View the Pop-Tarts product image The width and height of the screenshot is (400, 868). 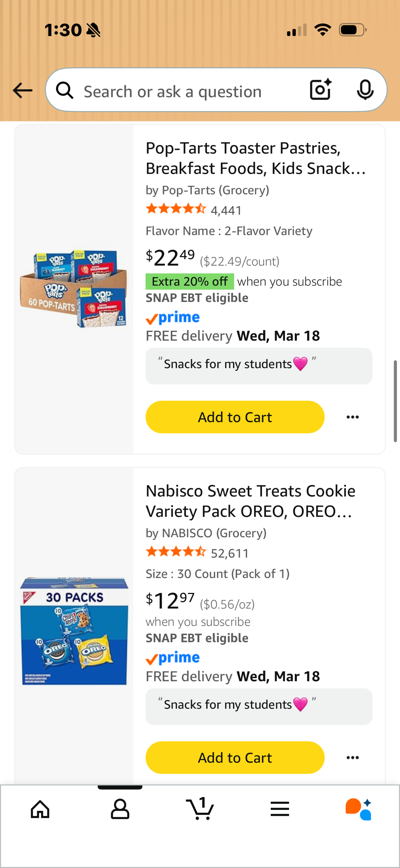(x=74, y=289)
